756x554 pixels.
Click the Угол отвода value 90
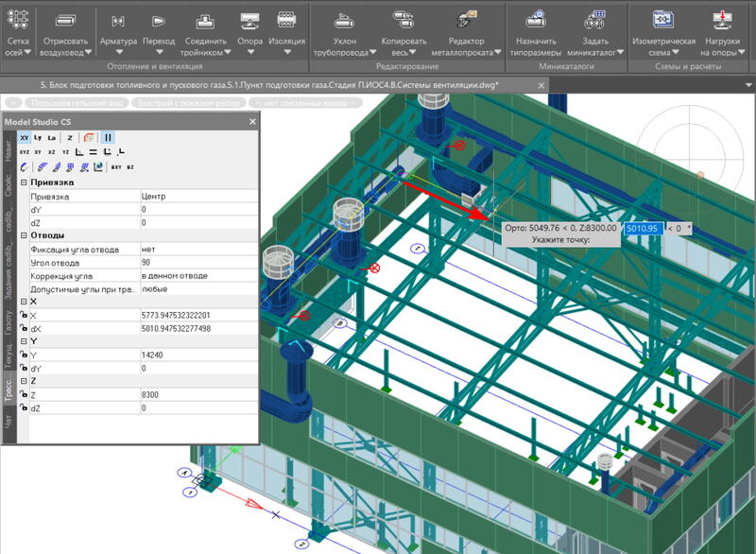(x=198, y=262)
